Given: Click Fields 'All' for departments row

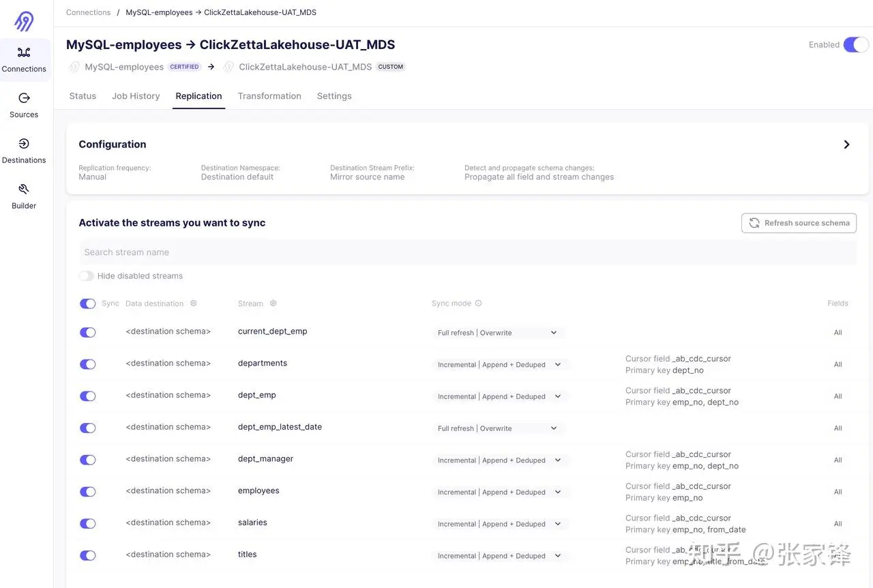Looking at the screenshot, I should tap(838, 365).
